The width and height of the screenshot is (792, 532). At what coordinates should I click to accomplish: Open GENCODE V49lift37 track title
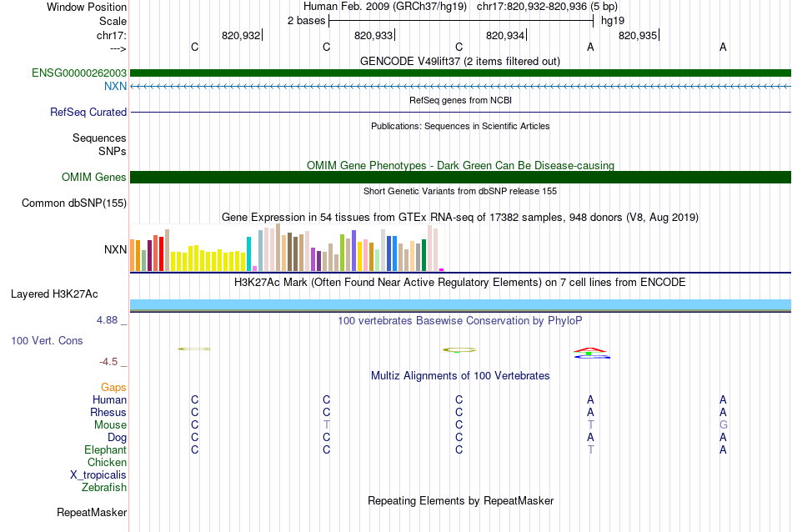click(x=460, y=61)
